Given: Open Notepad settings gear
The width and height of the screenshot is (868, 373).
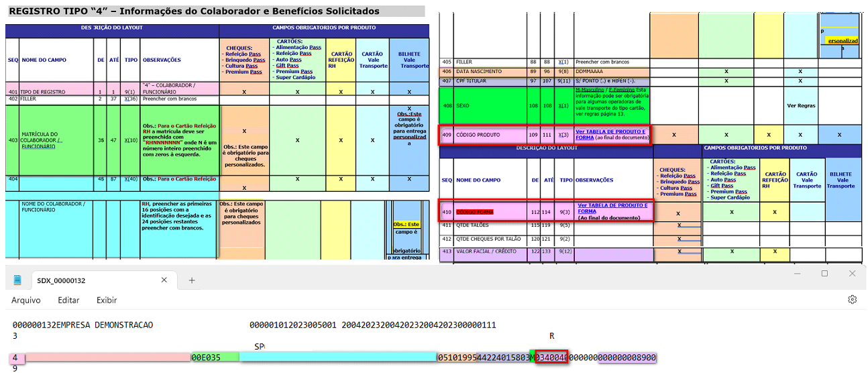Looking at the screenshot, I should click(852, 300).
